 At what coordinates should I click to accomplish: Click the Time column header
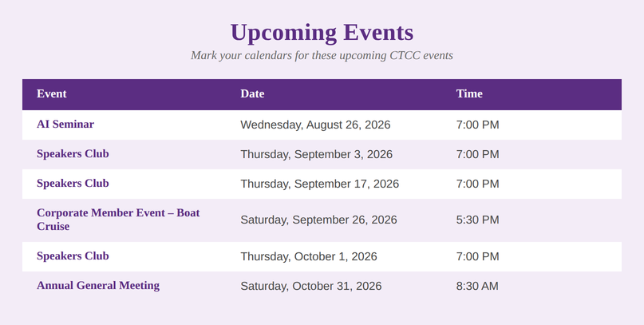point(469,93)
